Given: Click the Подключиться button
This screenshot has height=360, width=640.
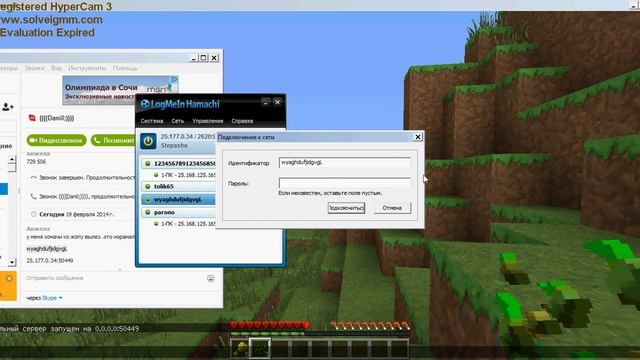Looking at the screenshot, I should point(346,208).
